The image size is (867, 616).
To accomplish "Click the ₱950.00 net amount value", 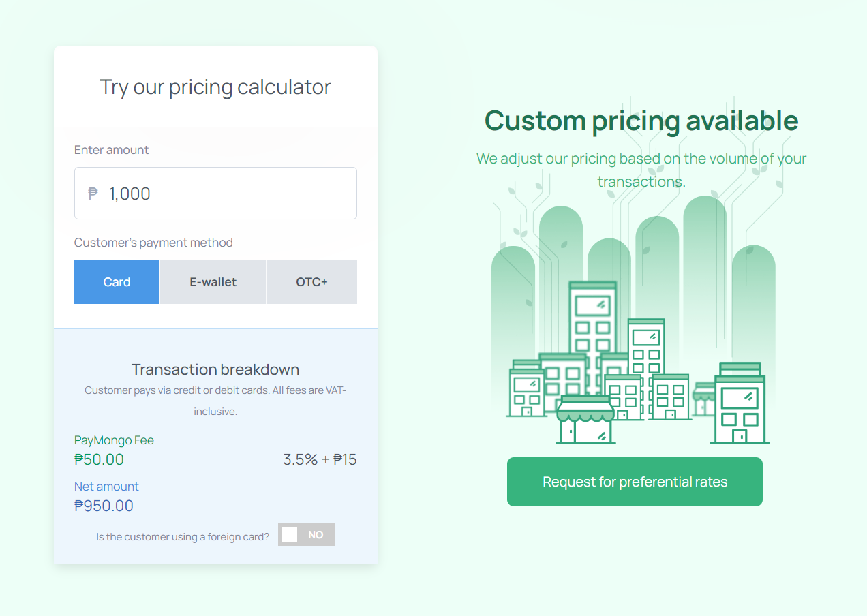I will click(104, 506).
